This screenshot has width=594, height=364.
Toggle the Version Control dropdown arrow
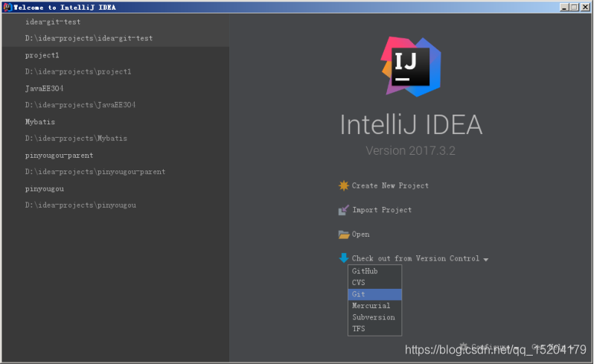(x=485, y=260)
